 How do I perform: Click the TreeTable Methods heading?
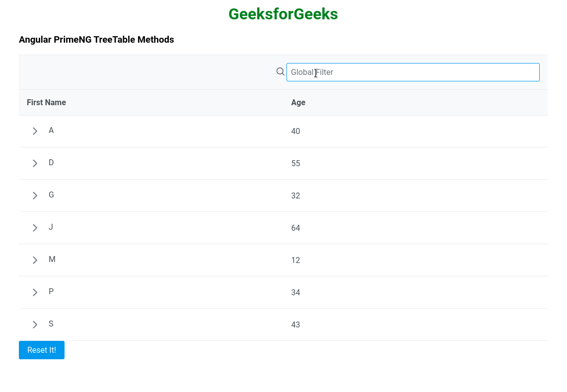point(96,40)
